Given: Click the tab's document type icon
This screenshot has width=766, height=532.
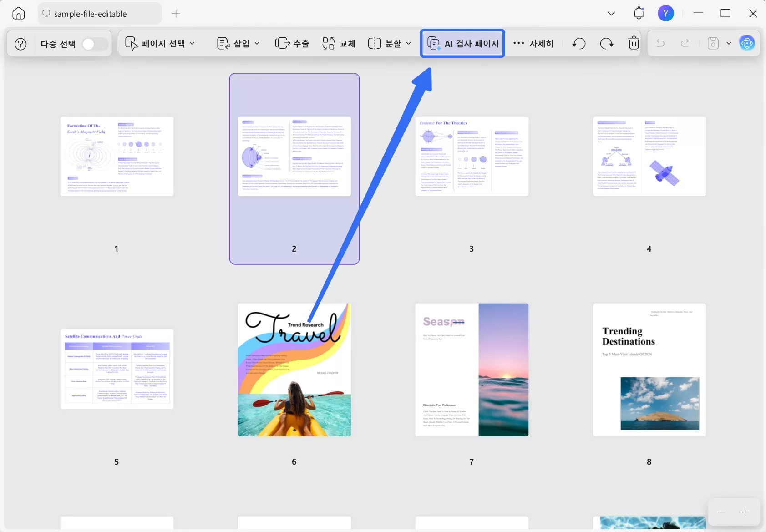Looking at the screenshot, I should 46,14.
